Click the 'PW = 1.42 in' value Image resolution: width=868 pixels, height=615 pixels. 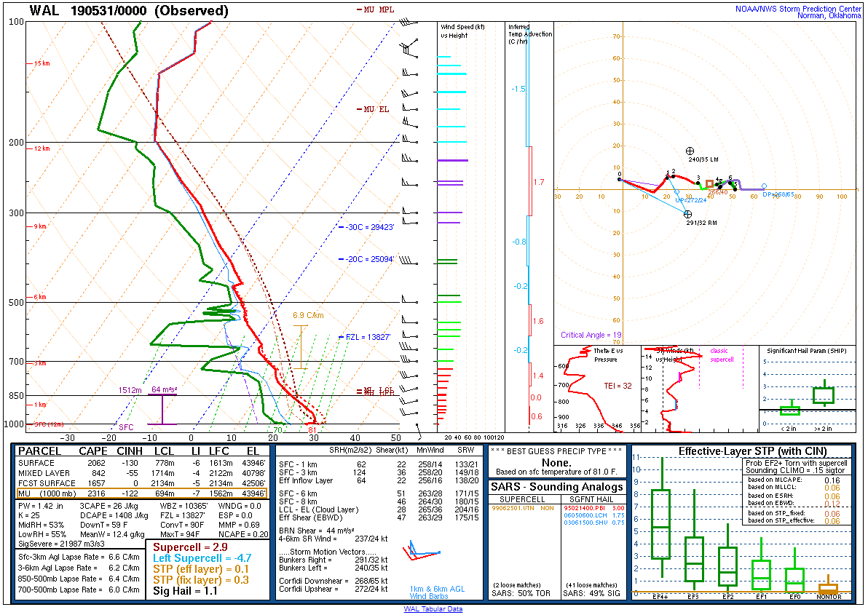(x=41, y=506)
